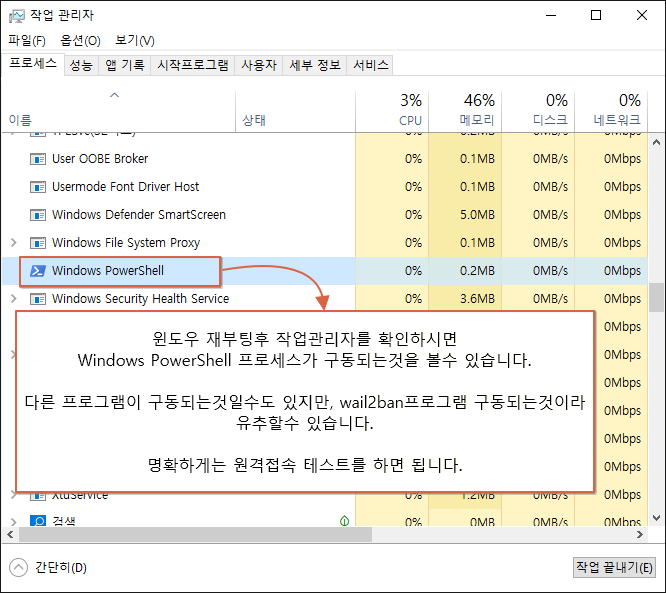
Task: Sort by the 네트워크 column header
Action: [611, 111]
